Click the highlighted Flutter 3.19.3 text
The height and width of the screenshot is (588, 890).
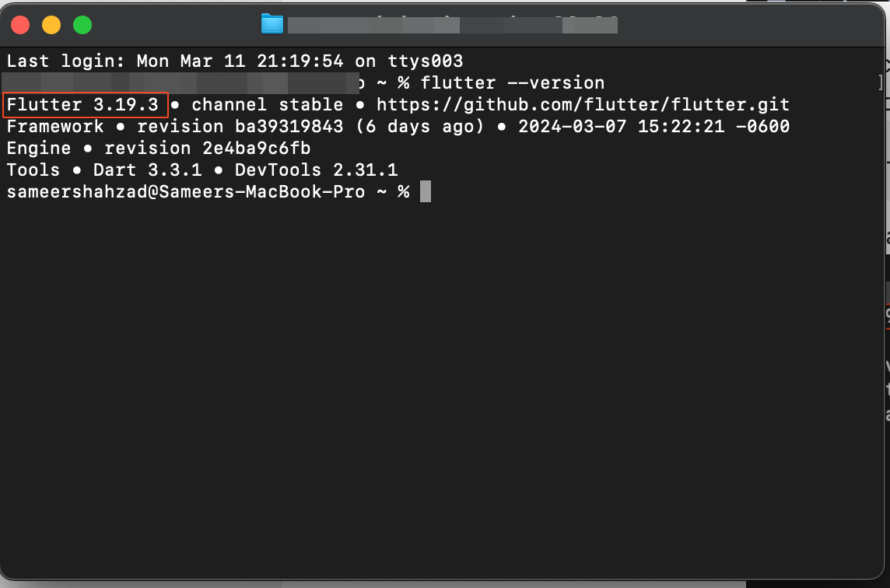coord(83,104)
